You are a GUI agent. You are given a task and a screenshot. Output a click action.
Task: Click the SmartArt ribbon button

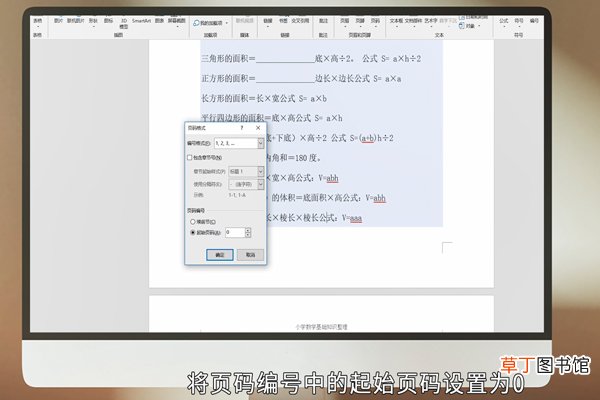[141, 21]
